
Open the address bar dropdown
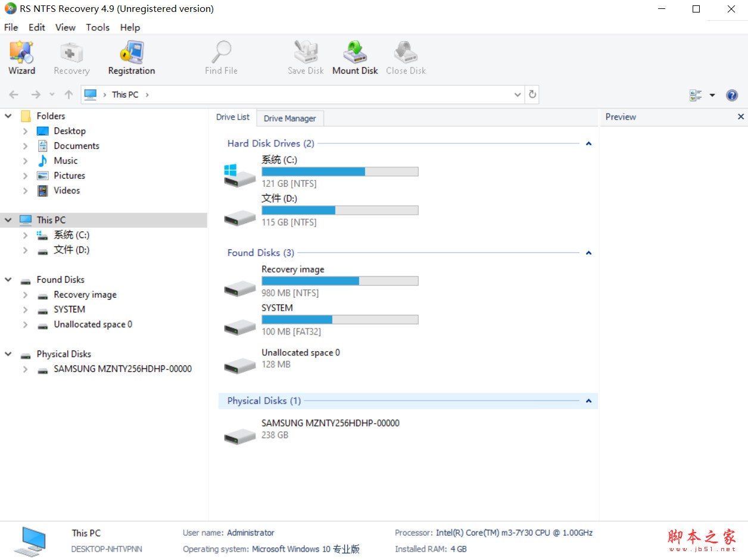tap(517, 94)
